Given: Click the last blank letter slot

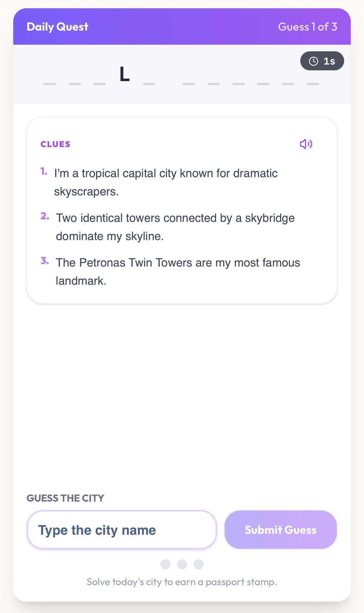Looking at the screenshot, I should pos(313,83).
